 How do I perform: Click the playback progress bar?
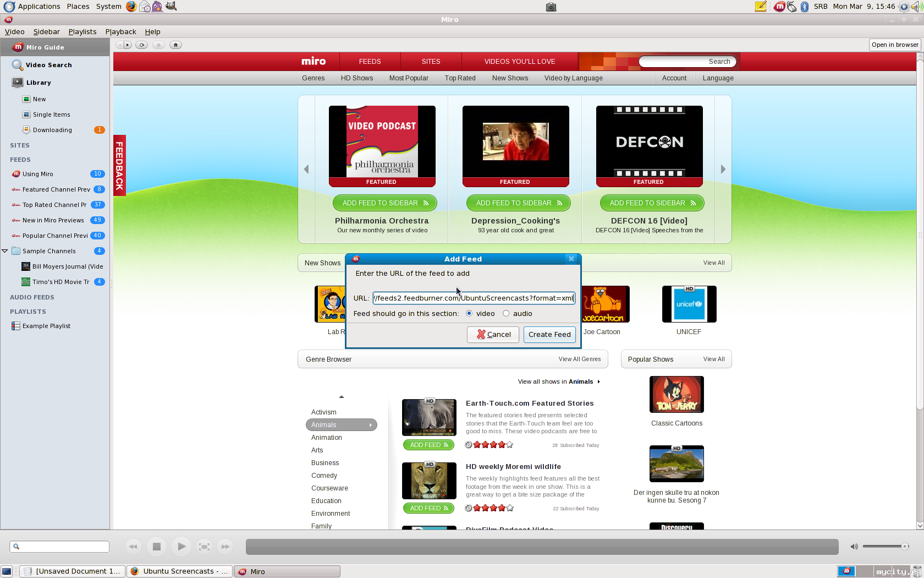[x=542, y=547]
